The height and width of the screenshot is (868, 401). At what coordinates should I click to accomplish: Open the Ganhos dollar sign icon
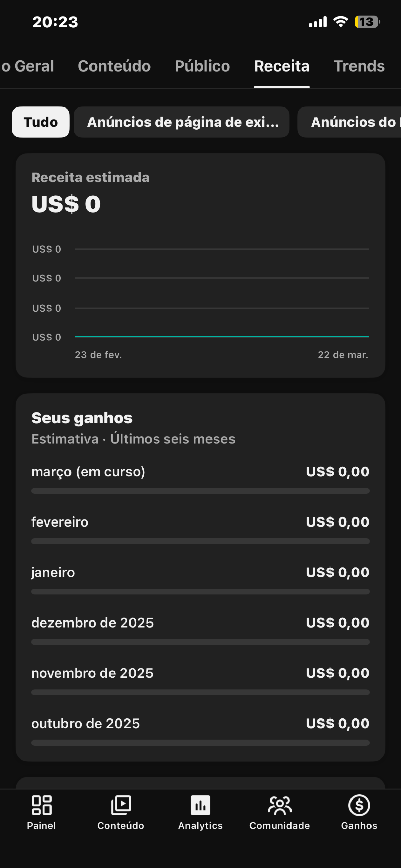(359, 805)
